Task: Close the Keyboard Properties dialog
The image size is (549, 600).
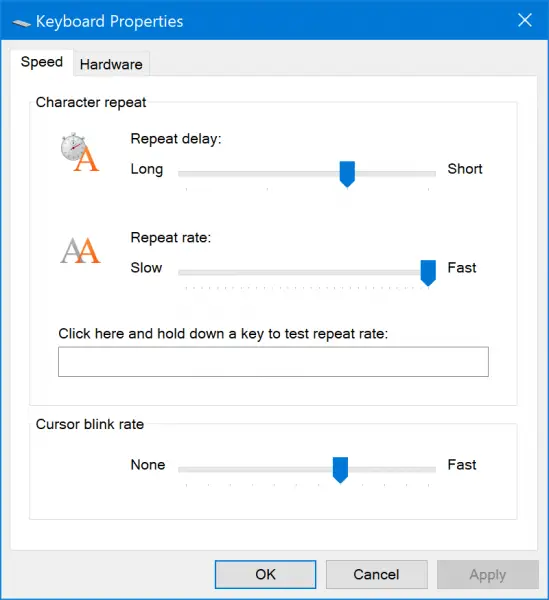Action: (525, 20)
